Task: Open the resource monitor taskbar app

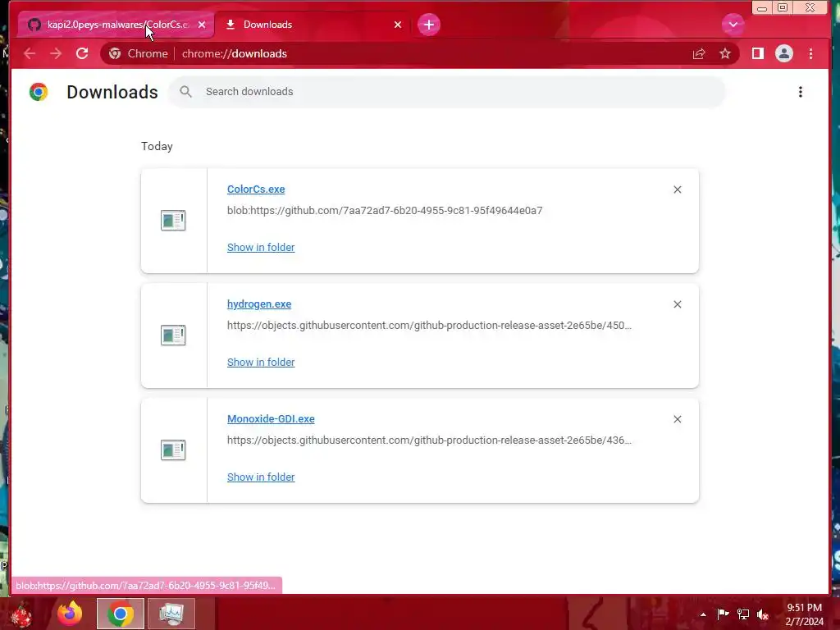Action: point(171,614)
